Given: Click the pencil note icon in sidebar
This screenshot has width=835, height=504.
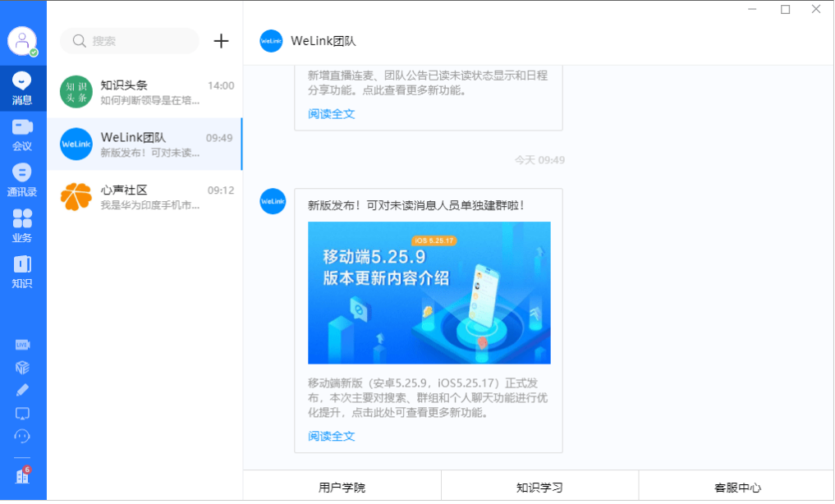Looking at the screenshot, I should (22, 391).
